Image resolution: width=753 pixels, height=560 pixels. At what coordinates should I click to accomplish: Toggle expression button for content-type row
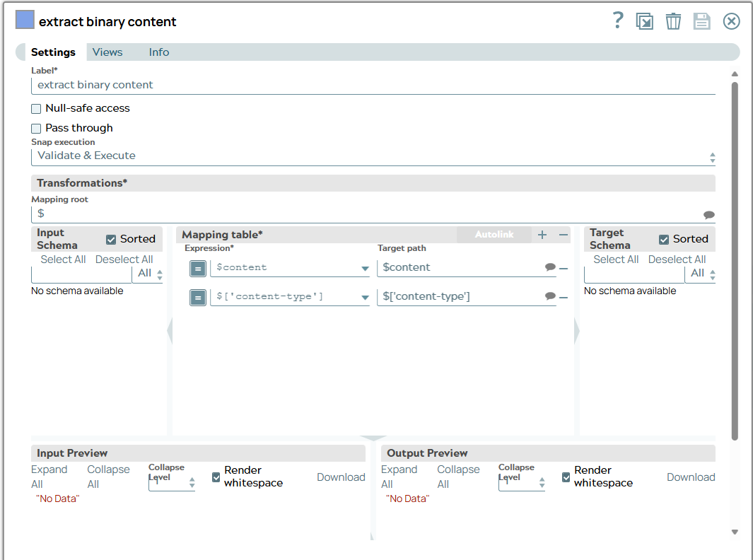198,298
